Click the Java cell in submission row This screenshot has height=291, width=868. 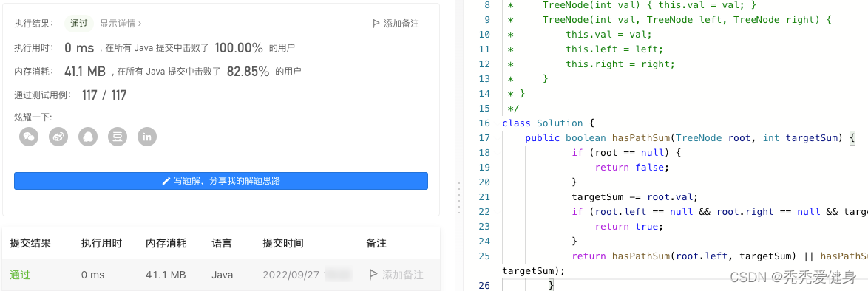(222, 275)
